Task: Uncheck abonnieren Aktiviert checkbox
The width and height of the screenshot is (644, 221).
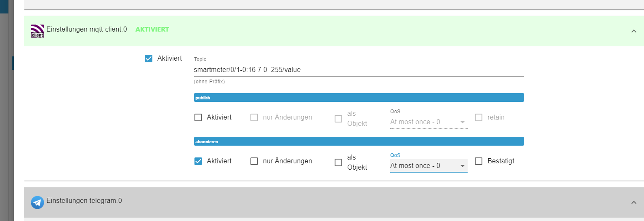Action: pos(198,161)
